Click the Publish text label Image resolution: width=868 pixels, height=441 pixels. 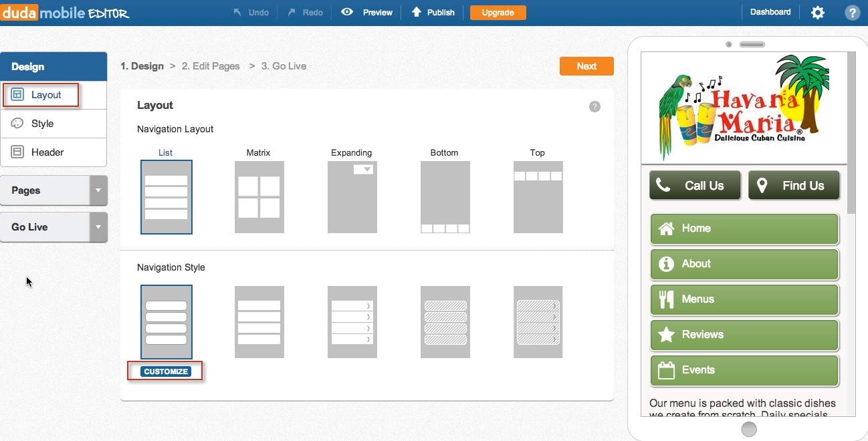tap(441, 13)
